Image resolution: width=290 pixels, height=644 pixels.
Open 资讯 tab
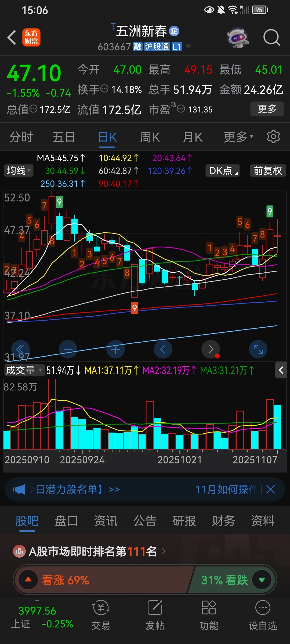point(106,521)
